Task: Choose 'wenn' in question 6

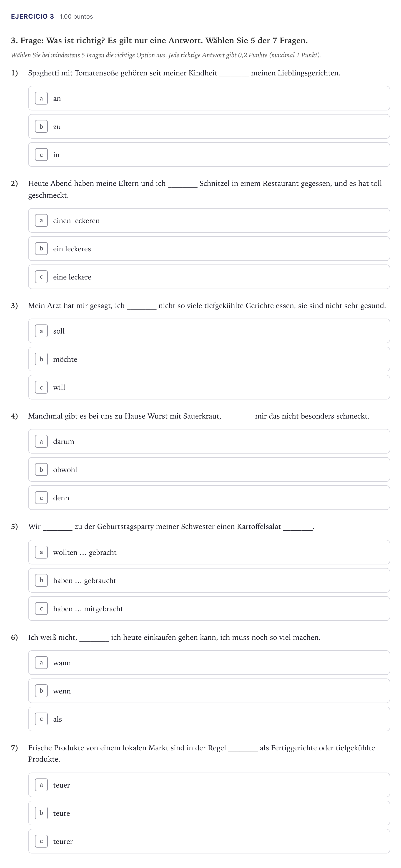Action: tap(209, 691)
